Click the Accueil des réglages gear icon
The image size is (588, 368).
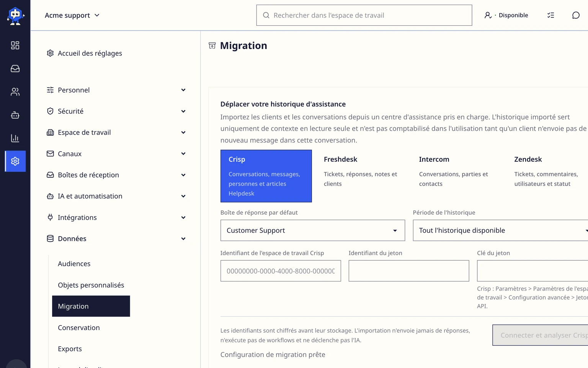50,53
